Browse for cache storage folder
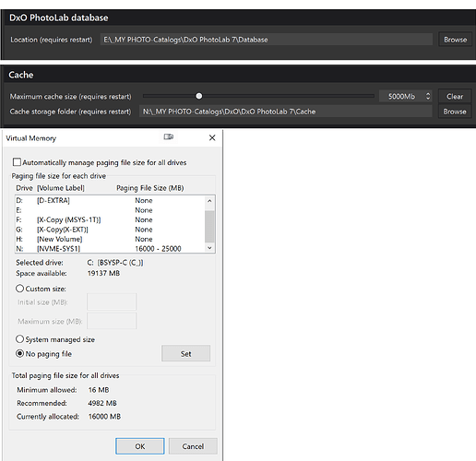Image resolution: width=476 pixels, height=461 pixels. tap(455, 112)
